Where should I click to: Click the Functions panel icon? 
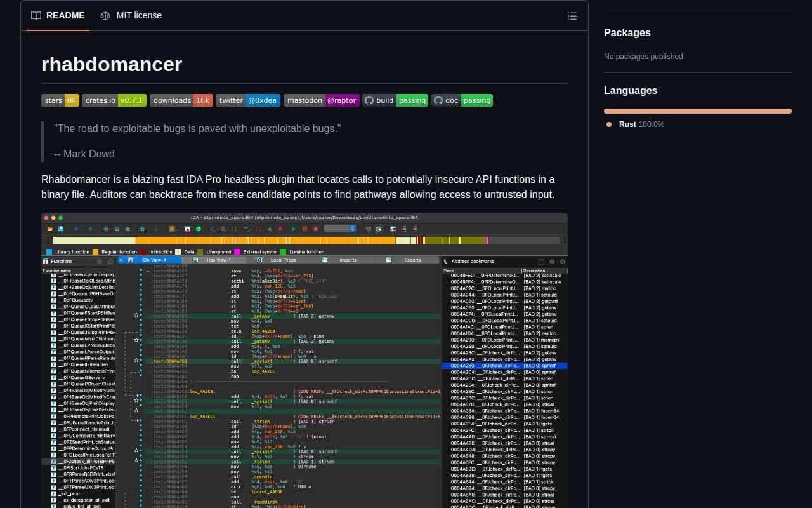coord(44,260)
